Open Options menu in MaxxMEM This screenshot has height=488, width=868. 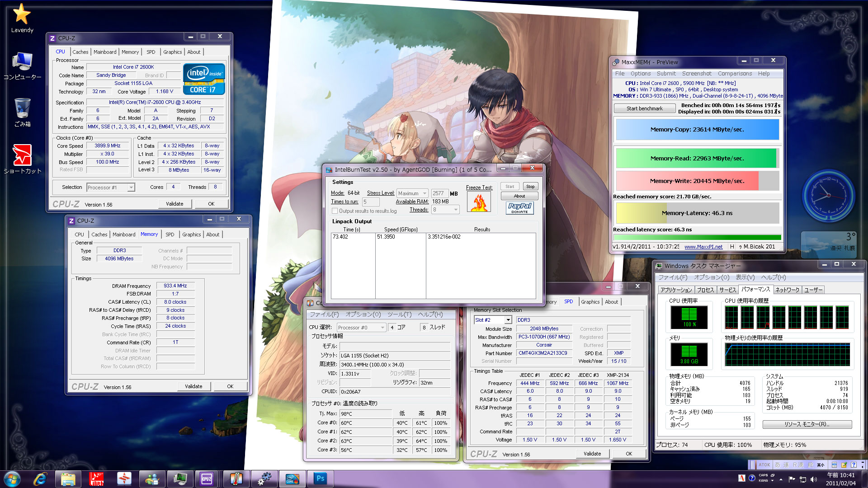(641, 74)
